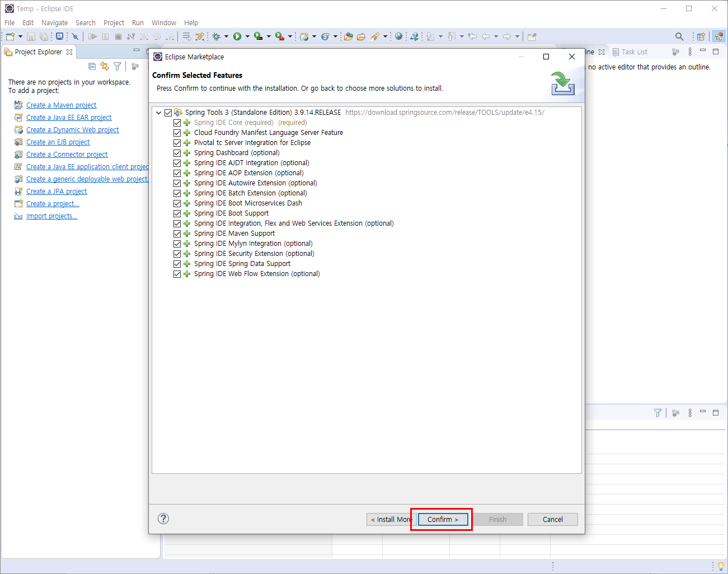728x574 pixels.
Task: Open dropdown arrow beside Coverage icon
Action: pos(269,36)
